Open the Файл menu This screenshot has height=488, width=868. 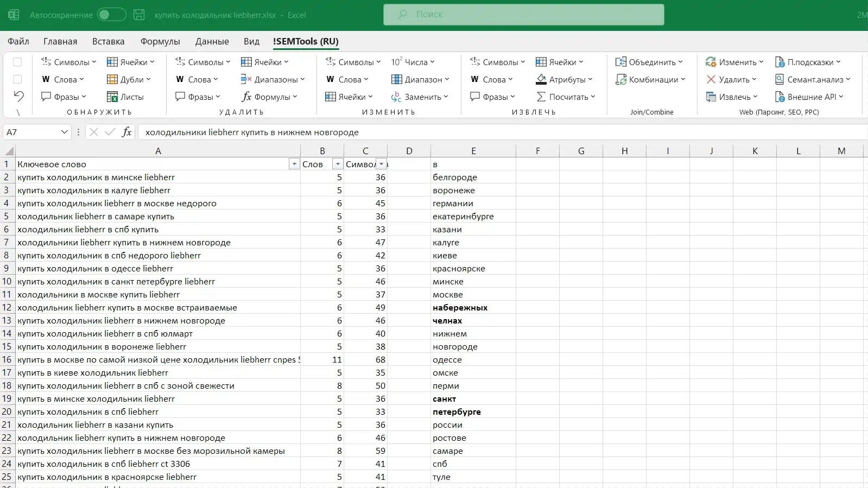coord(18,41)
